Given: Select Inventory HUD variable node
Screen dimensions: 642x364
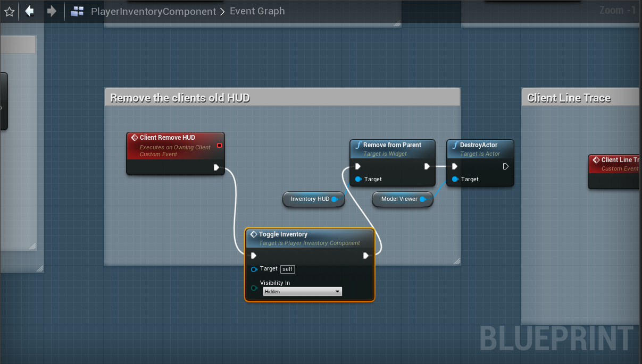Looking at the screenshot, I should click(314, 199).
